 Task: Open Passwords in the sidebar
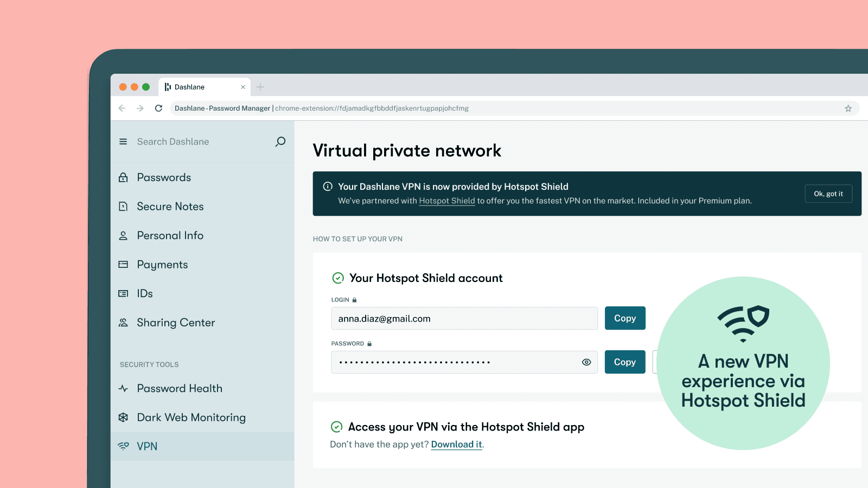pyautogui.click(x=164, y=177)
